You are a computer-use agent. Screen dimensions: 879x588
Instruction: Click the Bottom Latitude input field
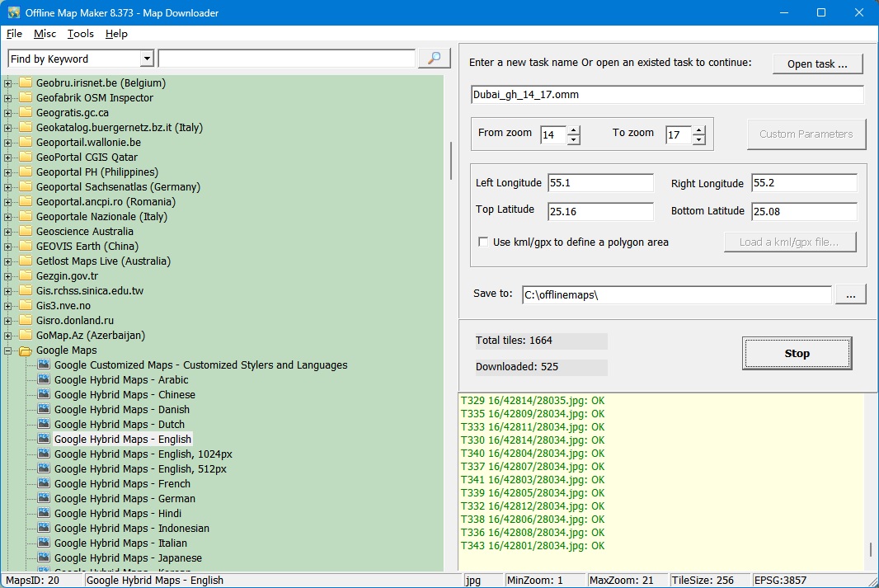coord(804,211)
